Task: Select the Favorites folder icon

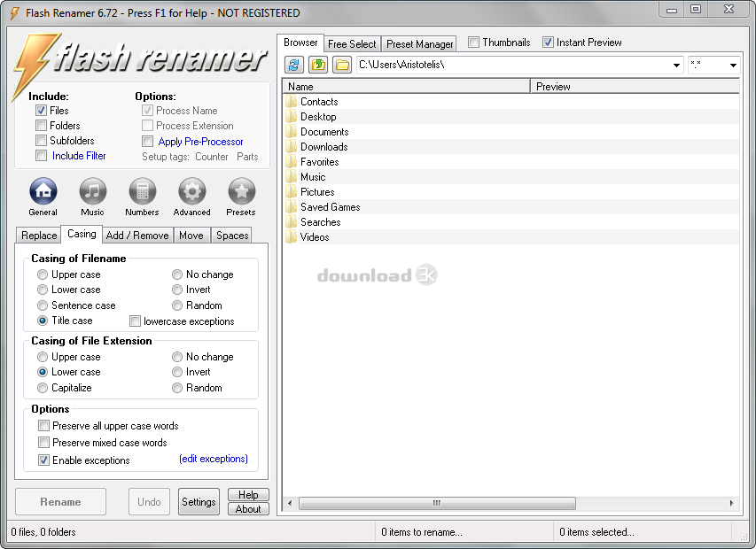Action: click(291, 162)
